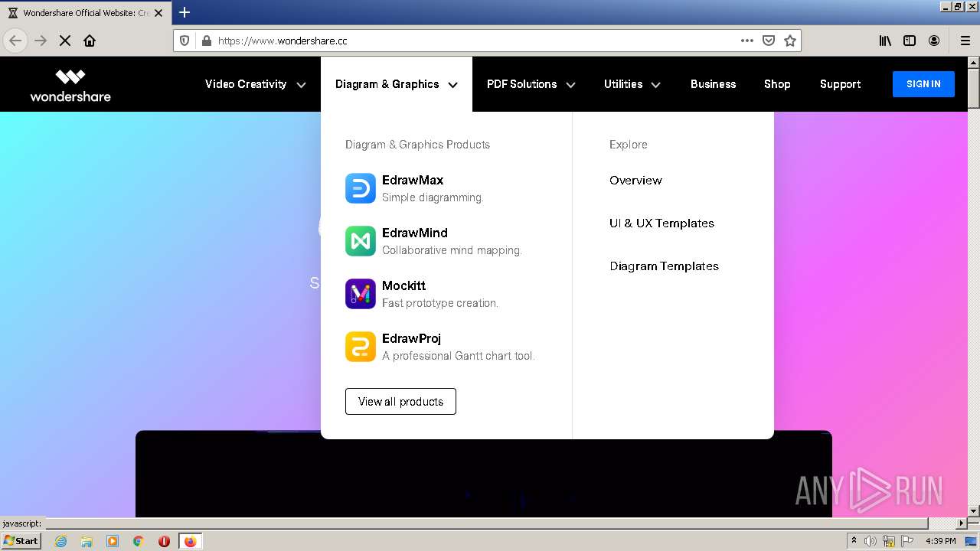Open Opera from taskbar

[164, 541]
